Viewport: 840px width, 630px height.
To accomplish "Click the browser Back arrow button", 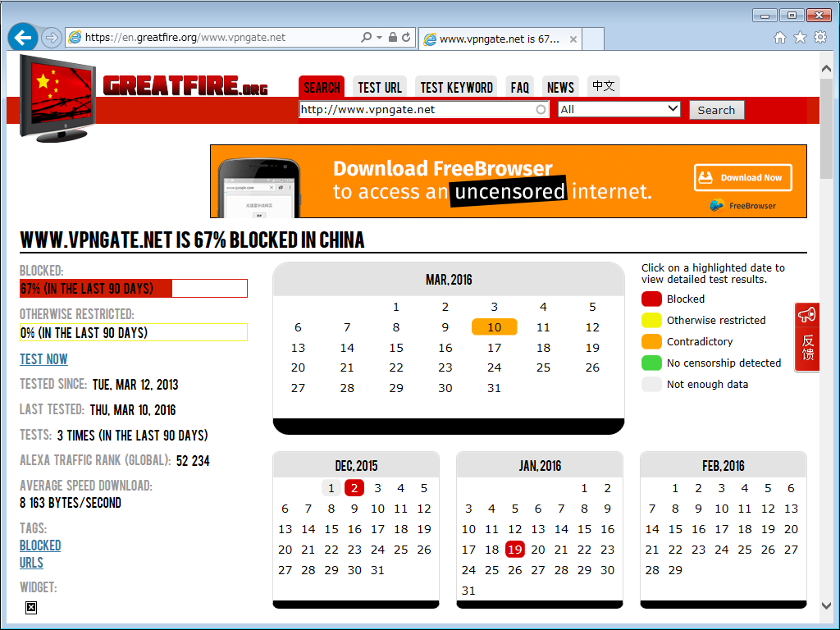I will [23, 38].
